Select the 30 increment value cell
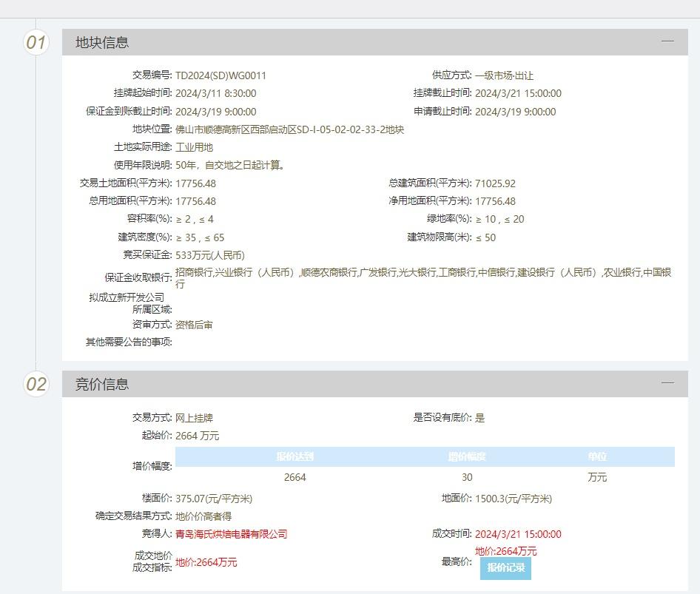The height and width of the screenshot is (594, 700). pos(466,477)
